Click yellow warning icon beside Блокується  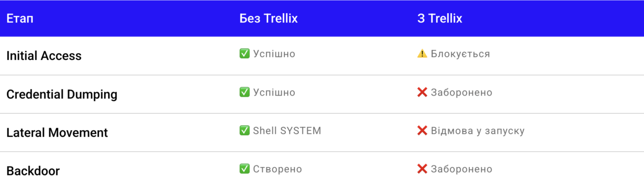(422, 54)
